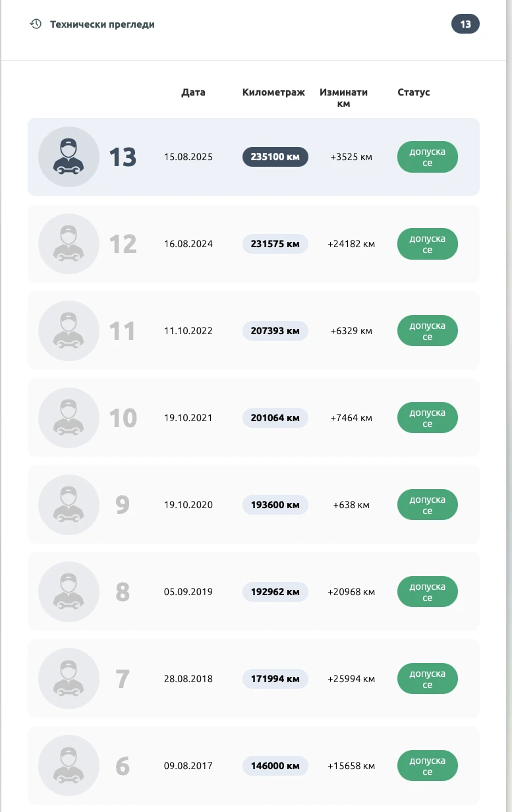
Task: Select the 231575 км mileage pill
Action: coord(275,244)
